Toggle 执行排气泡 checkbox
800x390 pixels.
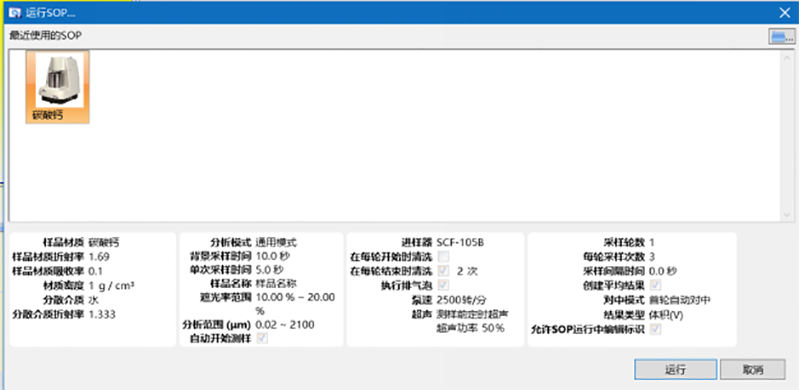click(x=443, y=285)
